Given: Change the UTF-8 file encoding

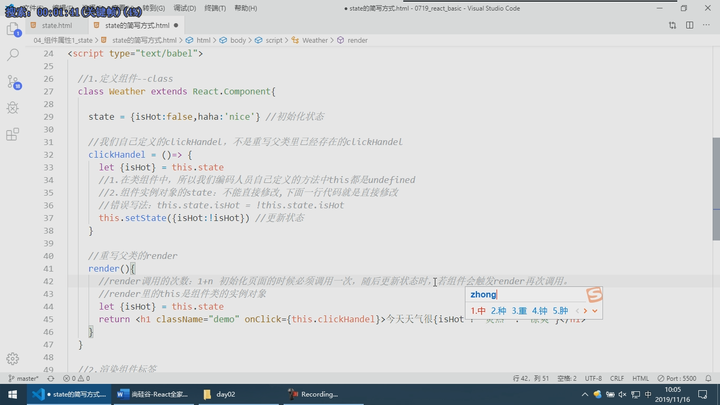Looking at the screenshot, I should (x=593, y=378).
